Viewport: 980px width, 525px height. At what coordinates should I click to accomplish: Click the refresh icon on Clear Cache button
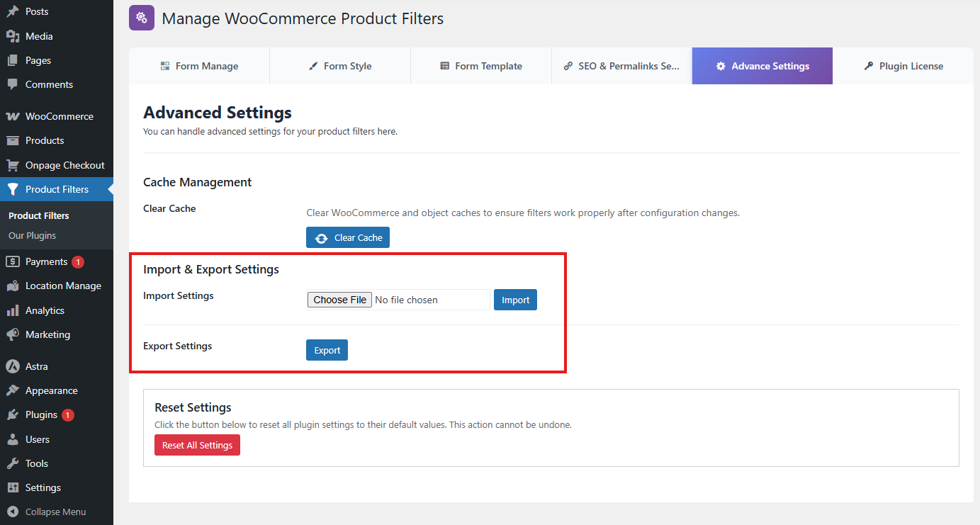(x=322, y=238)
